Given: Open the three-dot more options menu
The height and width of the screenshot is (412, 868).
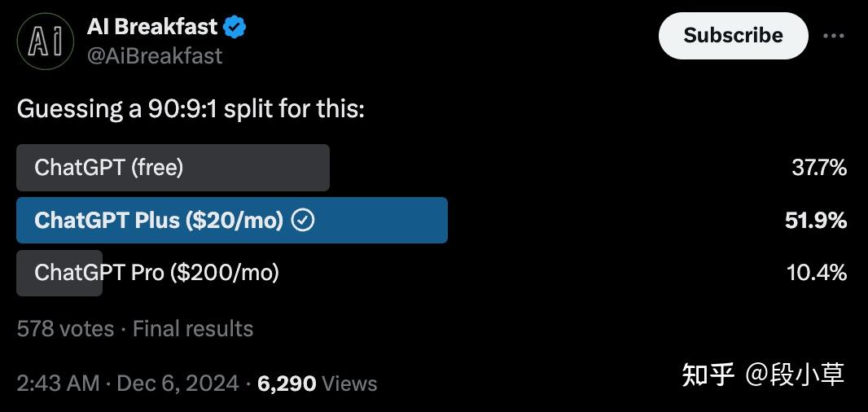Looking at the screenshot, I should coord(834,36).
